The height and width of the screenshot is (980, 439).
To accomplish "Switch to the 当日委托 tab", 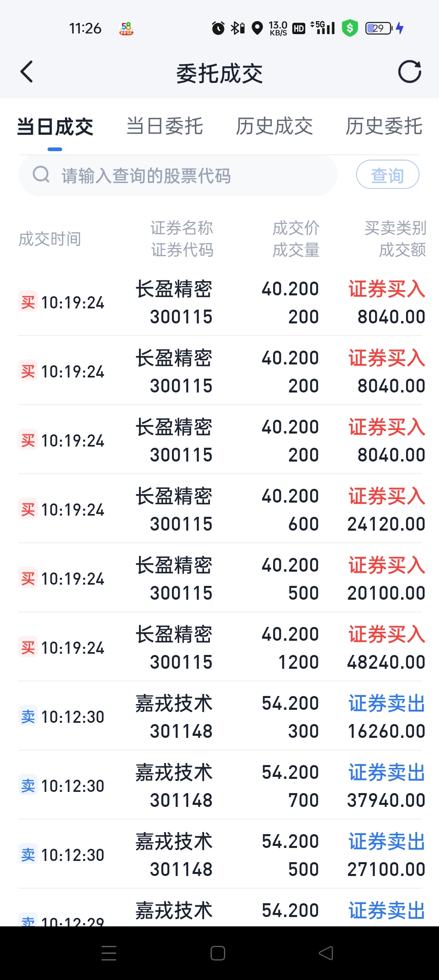I will click(165, 126).
